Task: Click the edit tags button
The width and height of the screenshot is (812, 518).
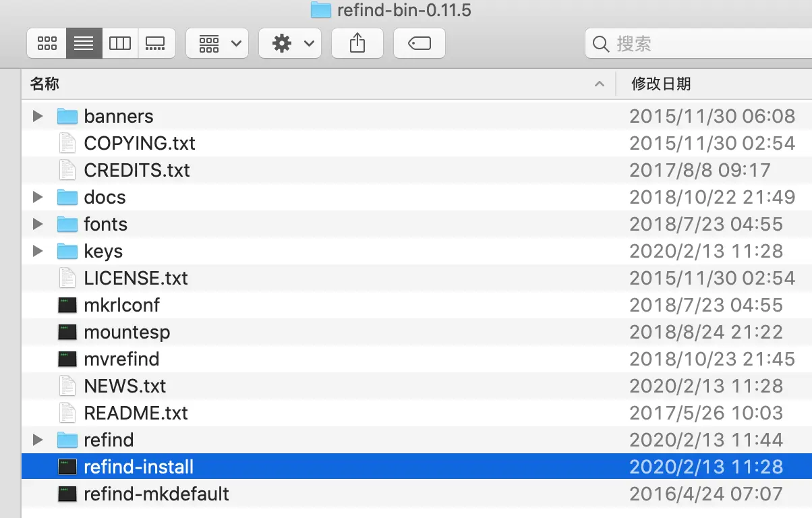Action: pyautogui.click(x=419, y=44)
